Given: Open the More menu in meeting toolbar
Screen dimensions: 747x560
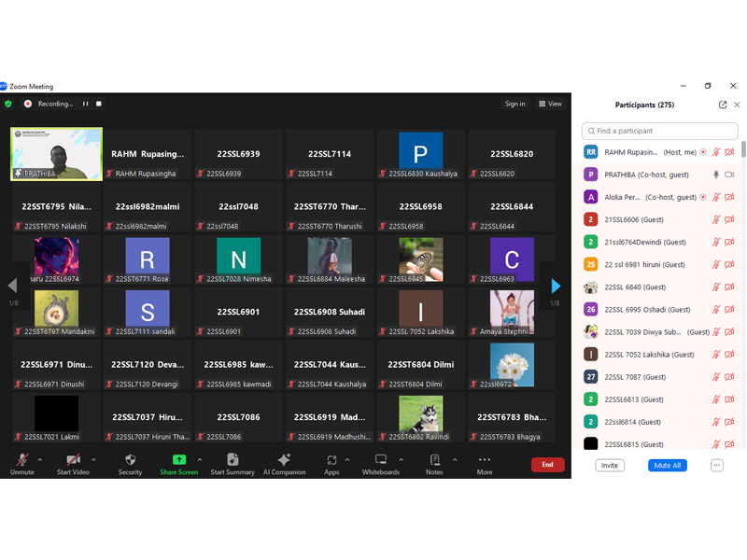Looking at the screenshot, I should tap(484, 464).
